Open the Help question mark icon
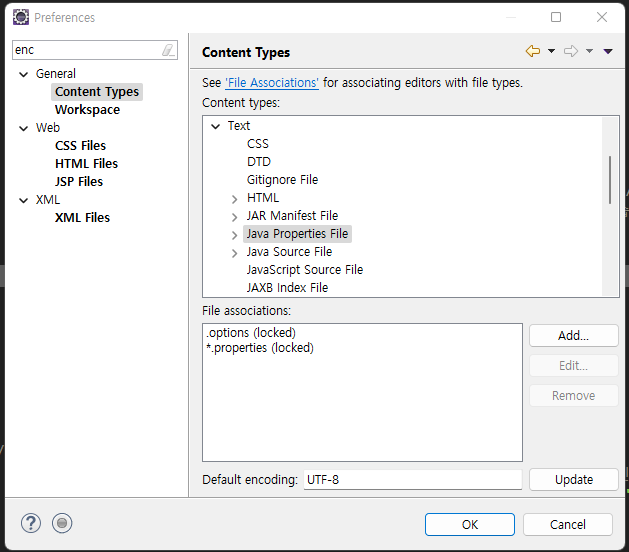 [x=31, y=524]
